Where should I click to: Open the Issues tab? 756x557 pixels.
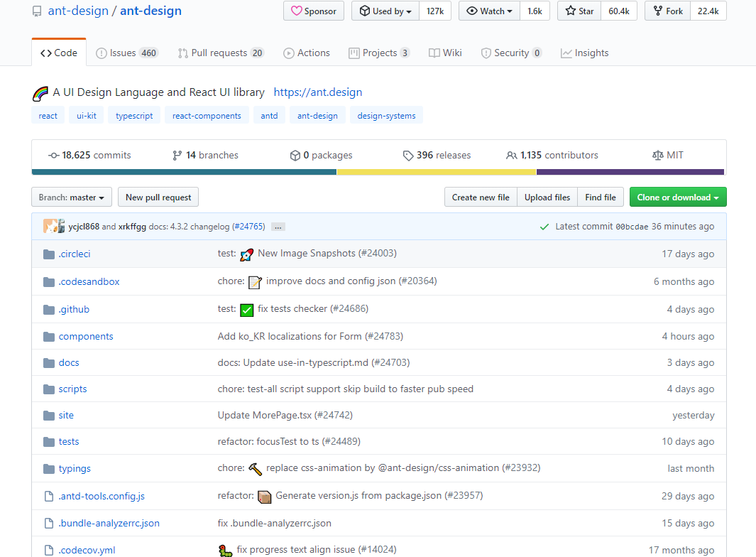127,53
